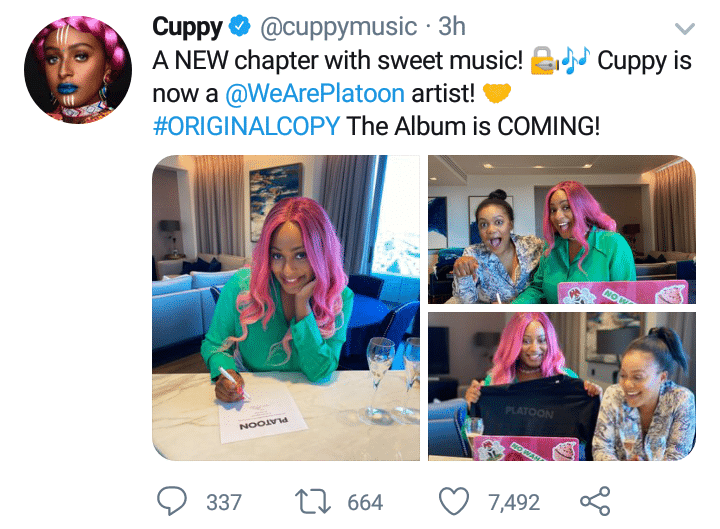View the photo of Cuppy signing the Platoon paper
720x529 pixels.
(x=286, y=308)
